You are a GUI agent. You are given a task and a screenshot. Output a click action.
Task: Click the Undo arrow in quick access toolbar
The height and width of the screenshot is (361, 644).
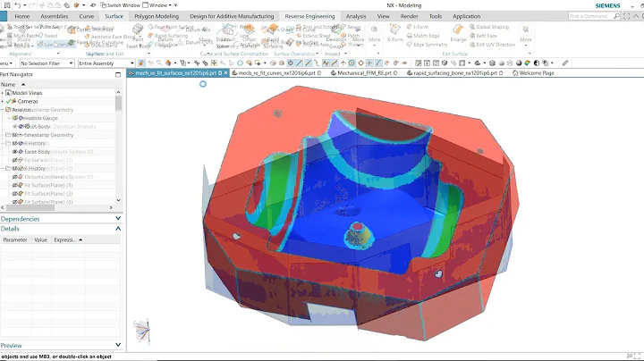point(18,5)
